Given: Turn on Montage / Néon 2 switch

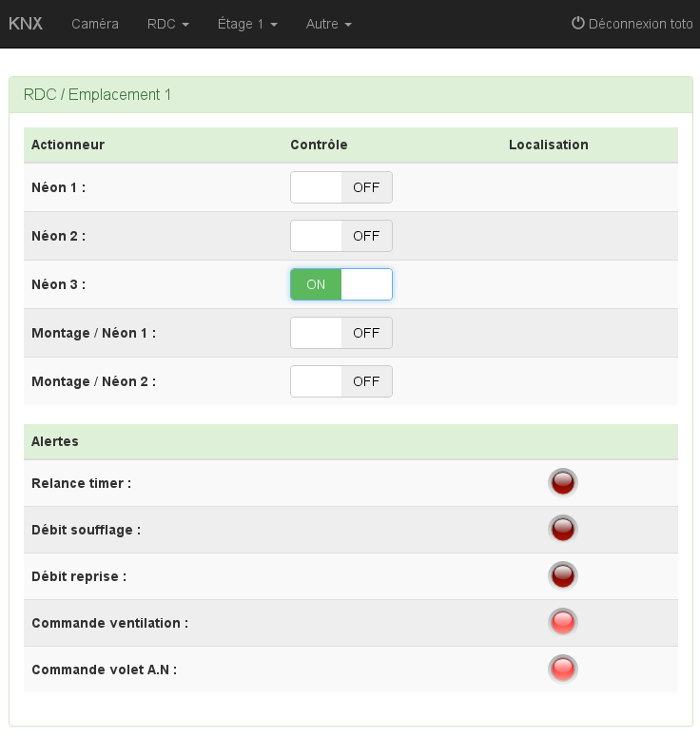Looking at the screenshot, I should (x=340, y=381).
